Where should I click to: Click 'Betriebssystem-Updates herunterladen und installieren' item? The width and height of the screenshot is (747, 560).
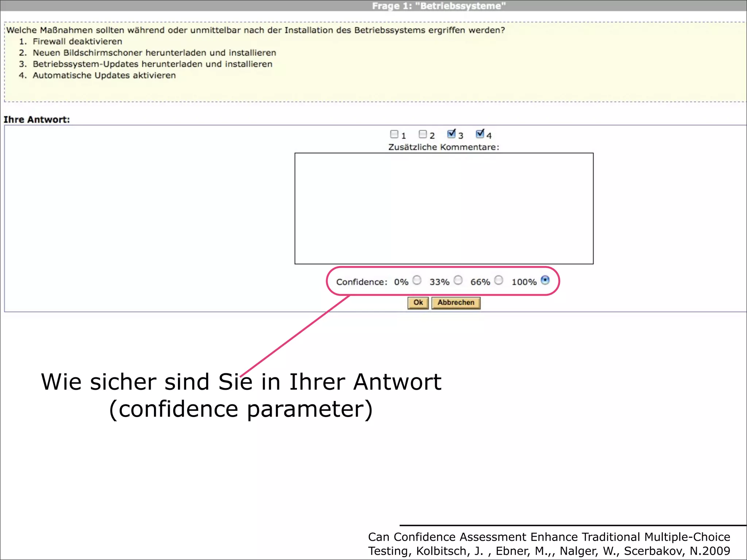tap(152, 64)
